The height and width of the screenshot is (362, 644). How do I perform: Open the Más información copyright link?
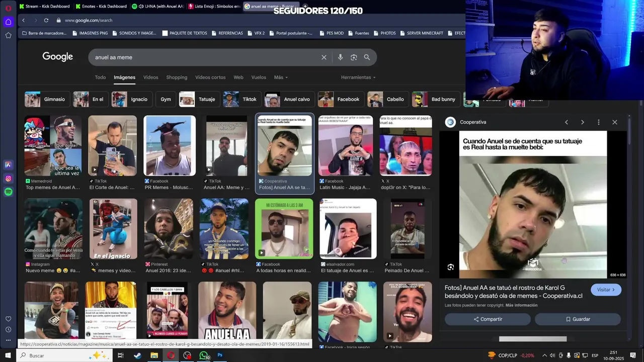521,305
